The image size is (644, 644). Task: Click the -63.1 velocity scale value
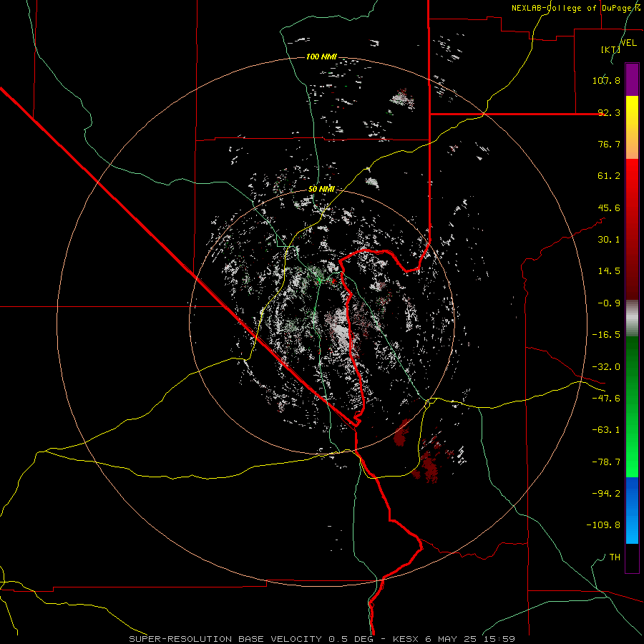point(606,430)
